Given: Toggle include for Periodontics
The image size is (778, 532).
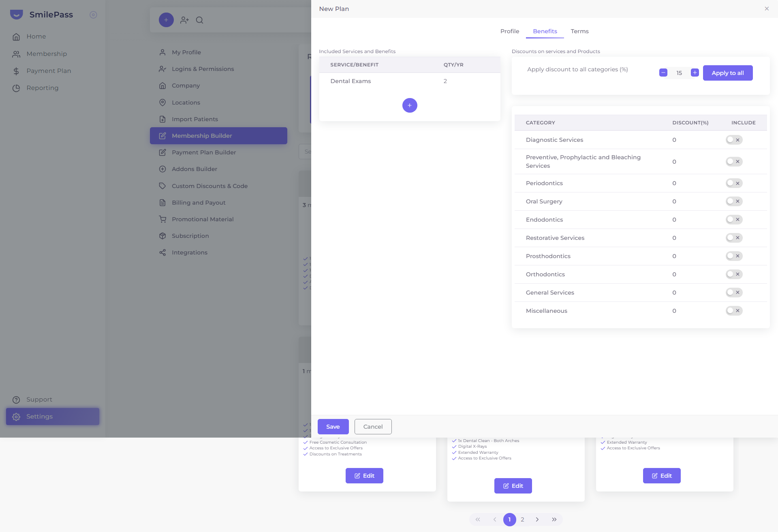Looking at the screenshot, I should pos(734,183).
